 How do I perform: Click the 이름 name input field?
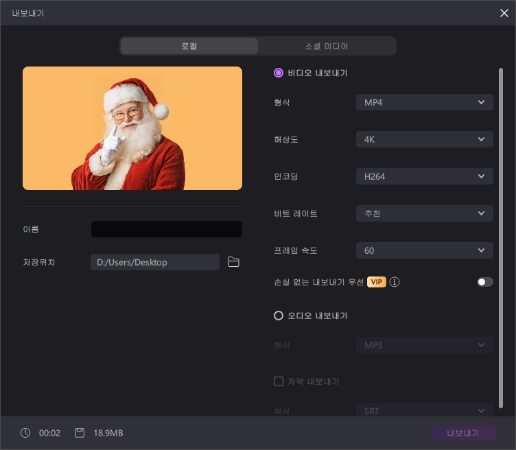pos(166,229)
